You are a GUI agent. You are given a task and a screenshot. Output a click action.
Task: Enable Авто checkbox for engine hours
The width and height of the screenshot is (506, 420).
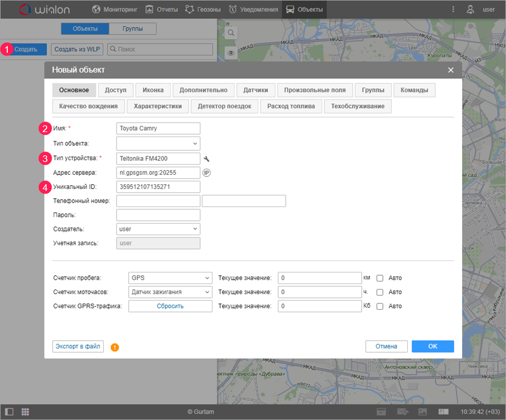click(380, 292)
